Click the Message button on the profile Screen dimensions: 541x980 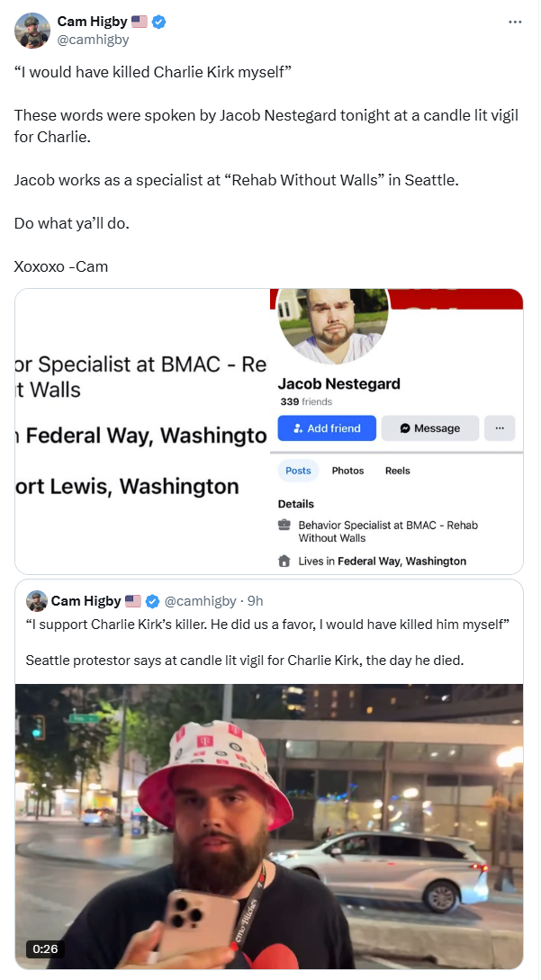coord(430,428)
